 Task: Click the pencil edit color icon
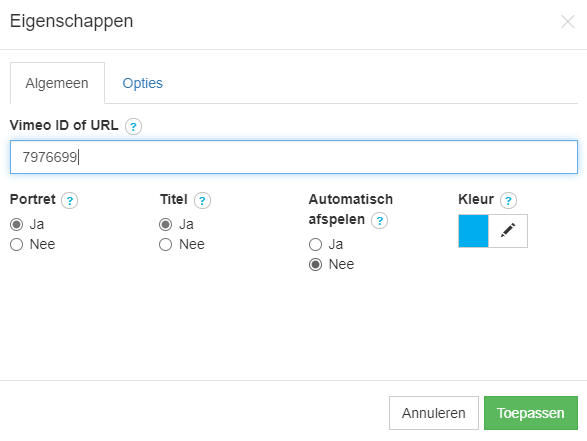(508, 231)
